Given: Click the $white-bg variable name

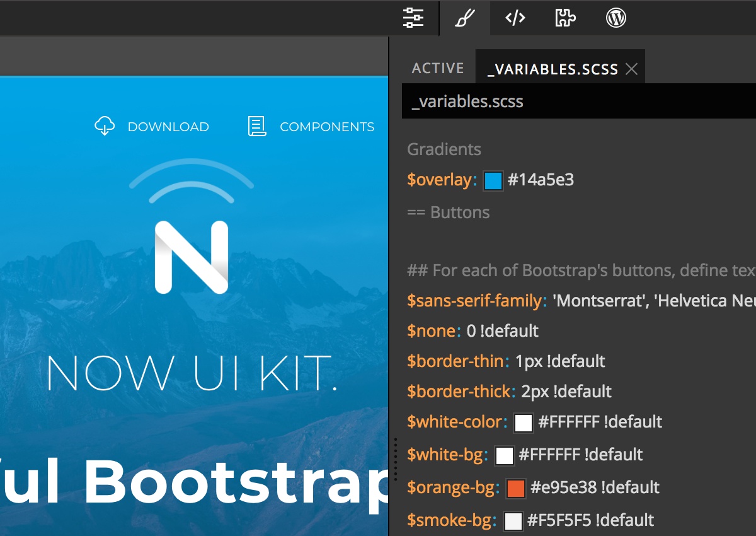Looking at the screenshot, I should (445, 455).
